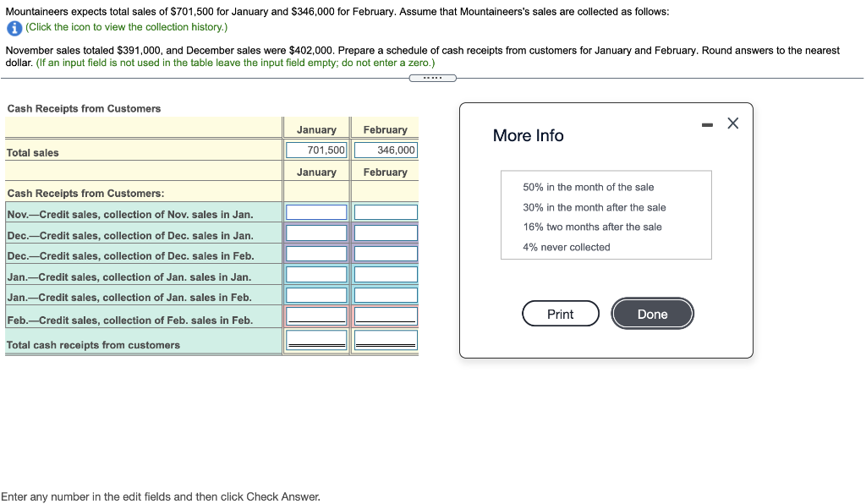Screen dimensions: 866x504
Task: Click the '16% two months after the sale' text
Action: coord(592,227)
